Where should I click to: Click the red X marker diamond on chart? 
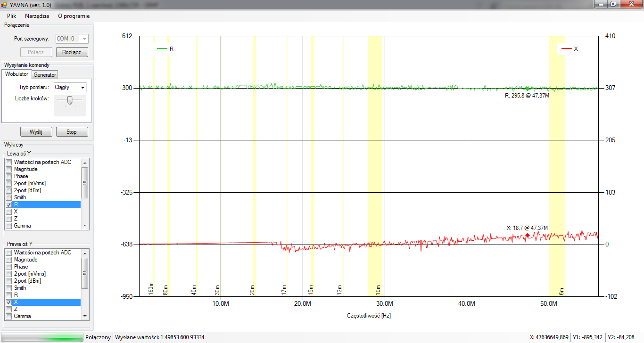coord(528,235)
